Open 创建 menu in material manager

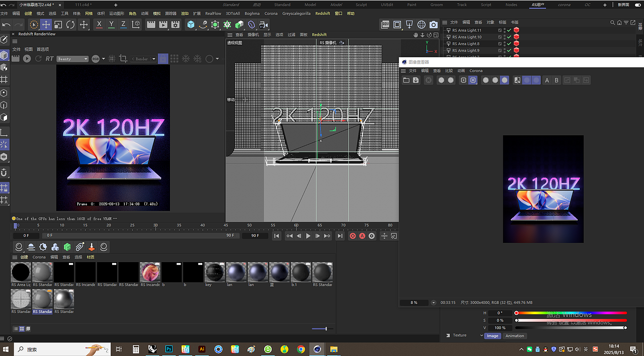[24, 257]
